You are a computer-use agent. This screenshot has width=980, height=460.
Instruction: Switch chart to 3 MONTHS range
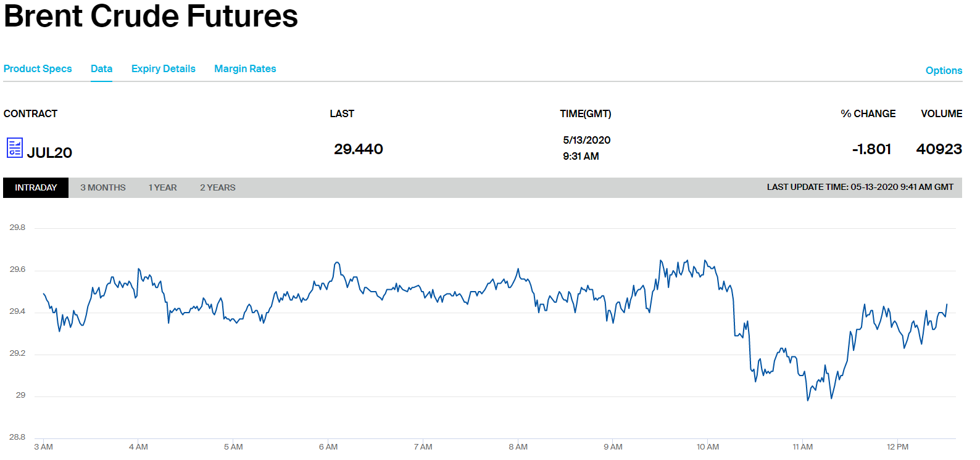point(102,187)
